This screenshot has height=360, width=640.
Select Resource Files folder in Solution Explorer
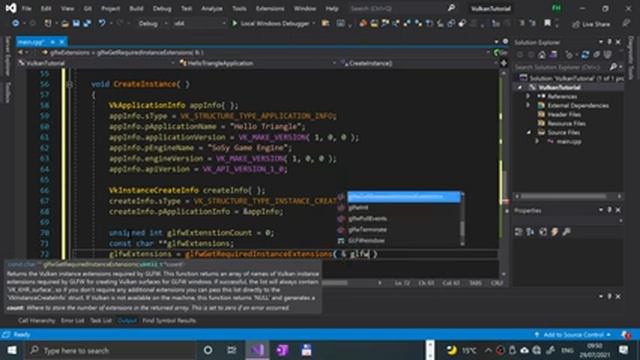point(566,123)
